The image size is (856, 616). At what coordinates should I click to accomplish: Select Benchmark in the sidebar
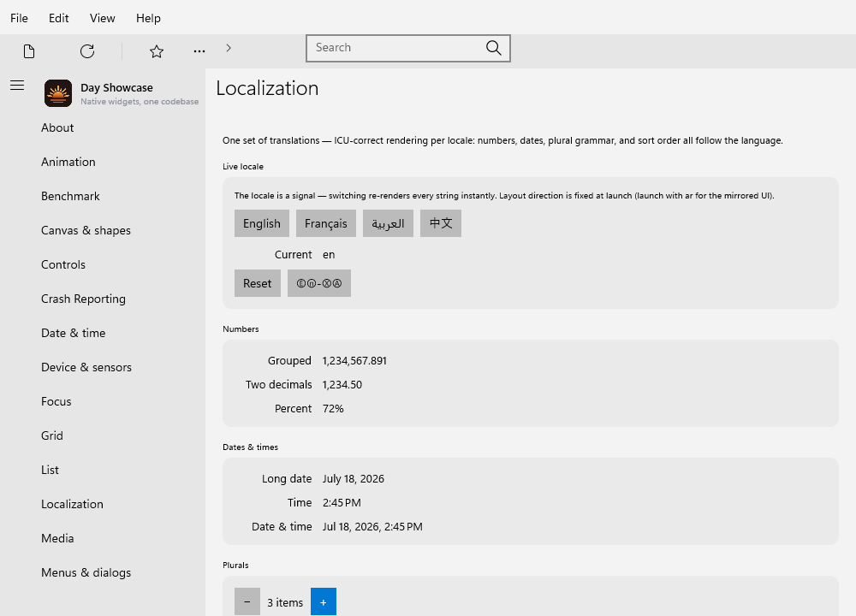(x=70, y=197)
